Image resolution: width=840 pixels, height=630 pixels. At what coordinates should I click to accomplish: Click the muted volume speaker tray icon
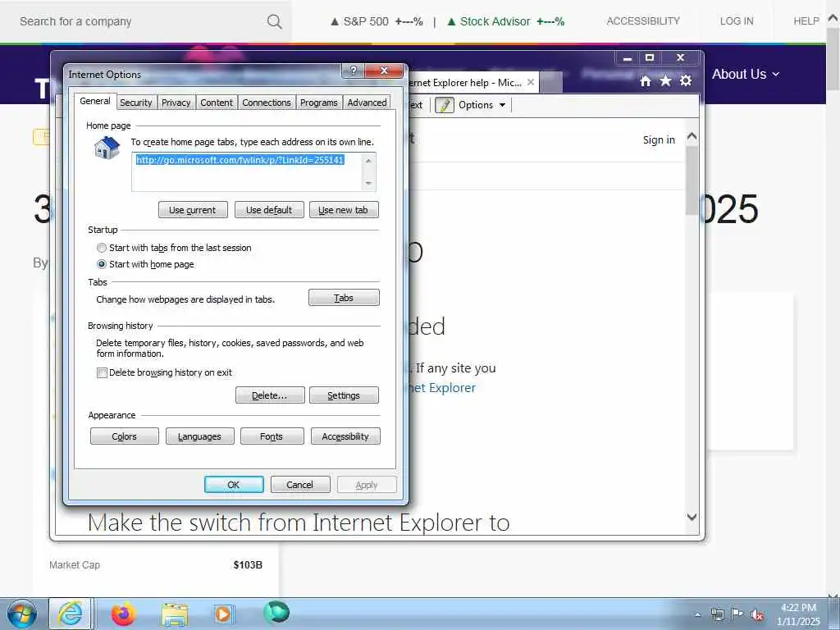pyautogui.click(x=757, y=615)
